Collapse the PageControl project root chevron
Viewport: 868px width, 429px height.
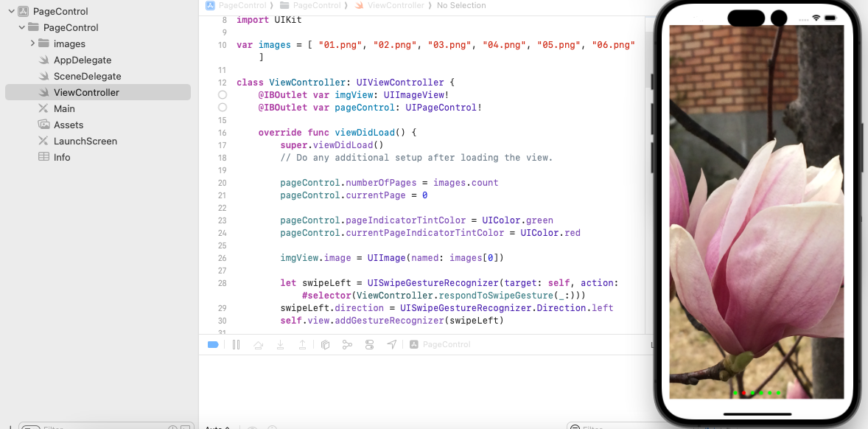pos(11,11)
